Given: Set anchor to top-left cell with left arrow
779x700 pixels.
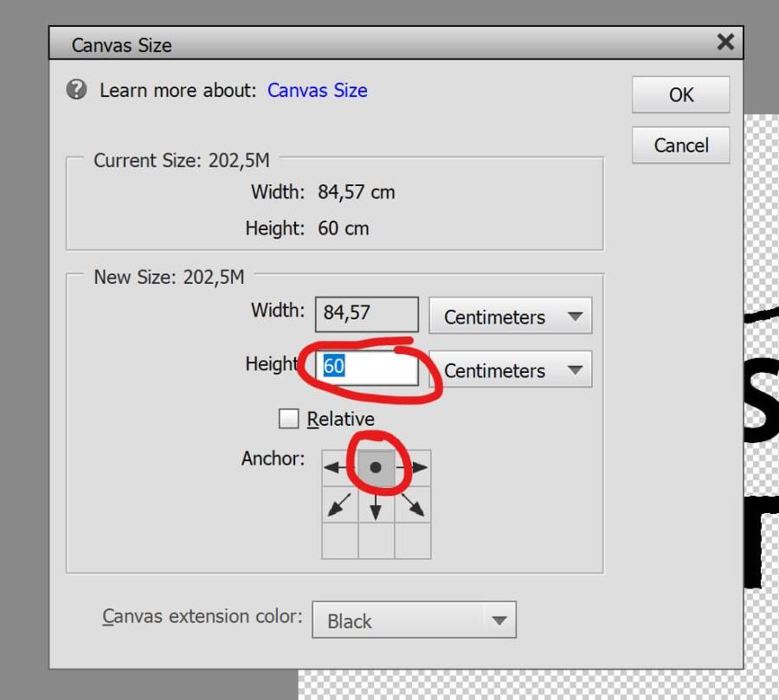Looking at the screenshot, I should point(339,468).
